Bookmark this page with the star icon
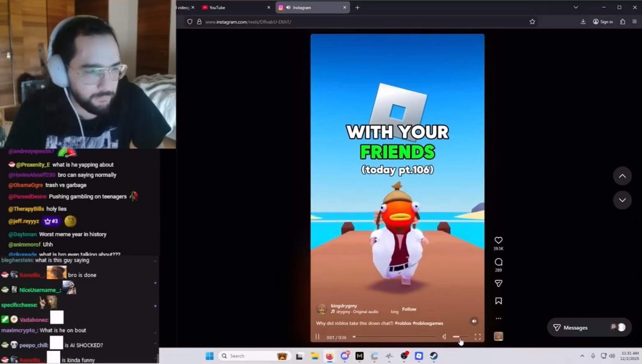This screenshot has width=642, height=364. coord(532,22)
